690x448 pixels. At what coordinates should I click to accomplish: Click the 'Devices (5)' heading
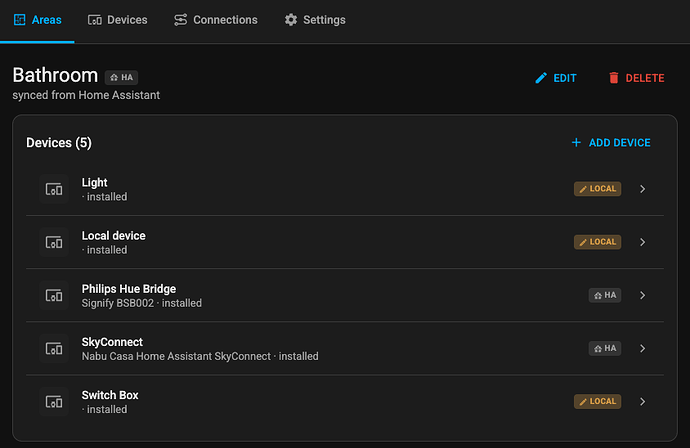click(59, 143)
